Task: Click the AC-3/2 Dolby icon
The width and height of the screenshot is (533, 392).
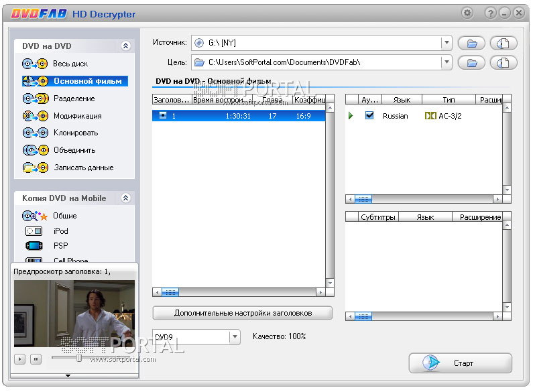Action: [430, 116]
